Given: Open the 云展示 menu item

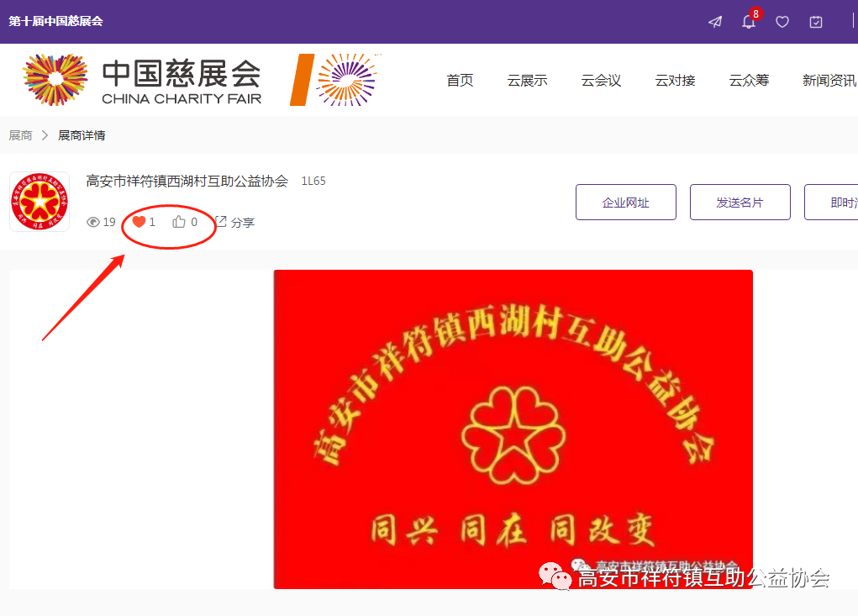Looking at the screenshot, I should [528, 81].
